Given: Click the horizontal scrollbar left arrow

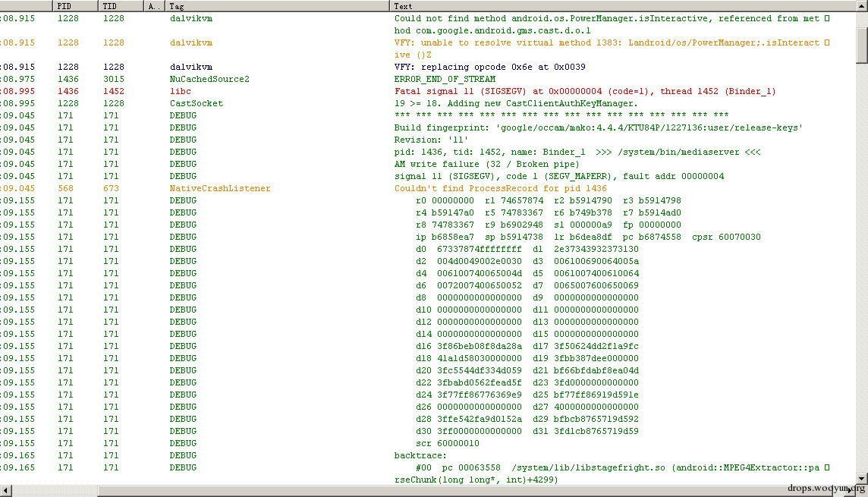Looking at the screenshot, I should click(x=5, y=491).
